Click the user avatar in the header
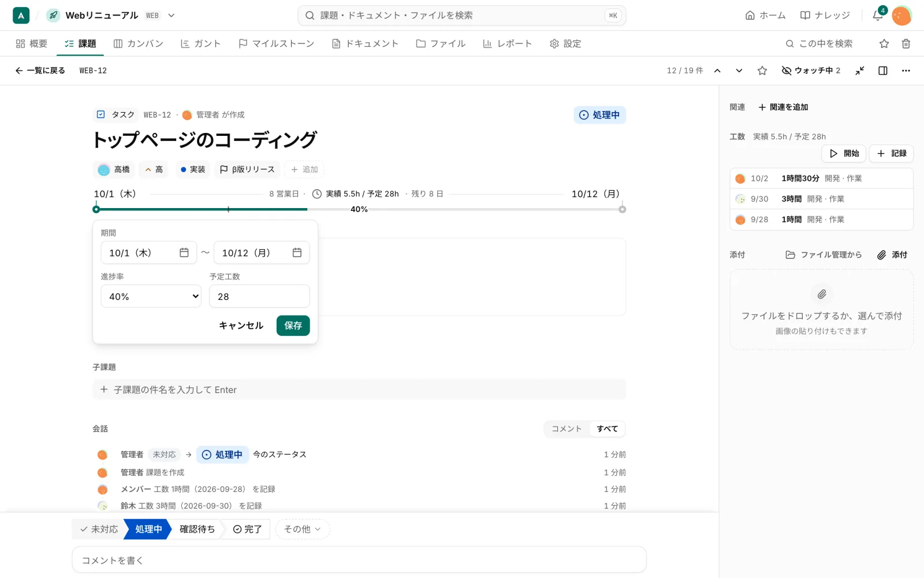924x578 pixels. 901,16
